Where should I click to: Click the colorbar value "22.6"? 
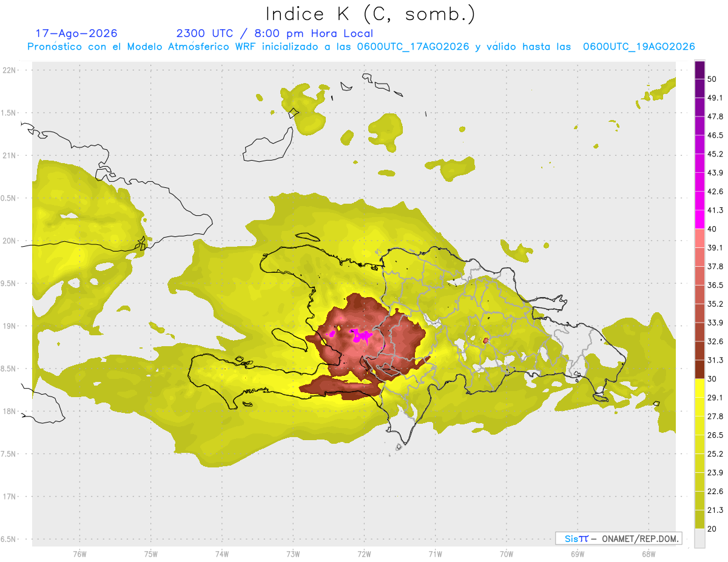tap(715, 491)
